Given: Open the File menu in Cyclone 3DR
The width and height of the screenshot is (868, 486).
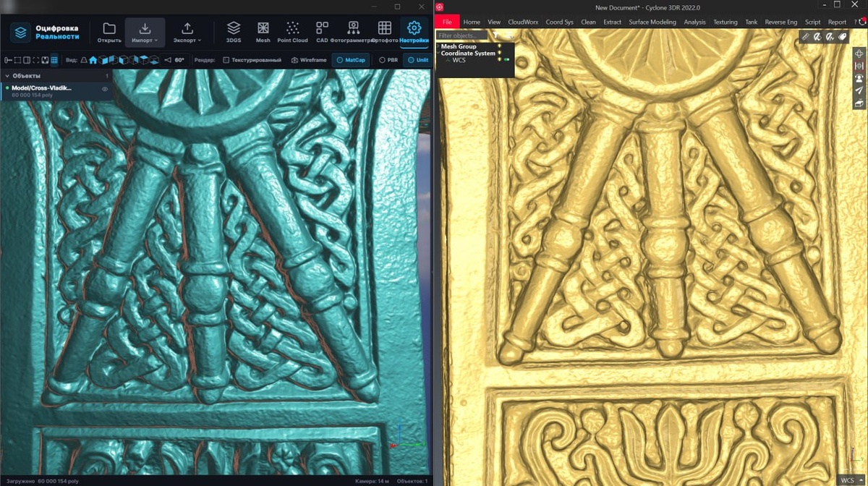Looking at the screenshot, I should point(447,22).
